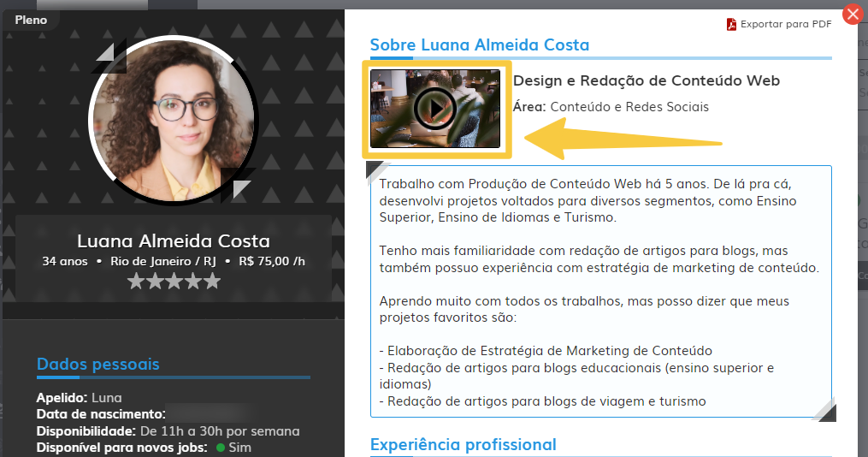Click the five-star rating under the name
Viewport: 868px width, 457px height.
tap(174, 282)
